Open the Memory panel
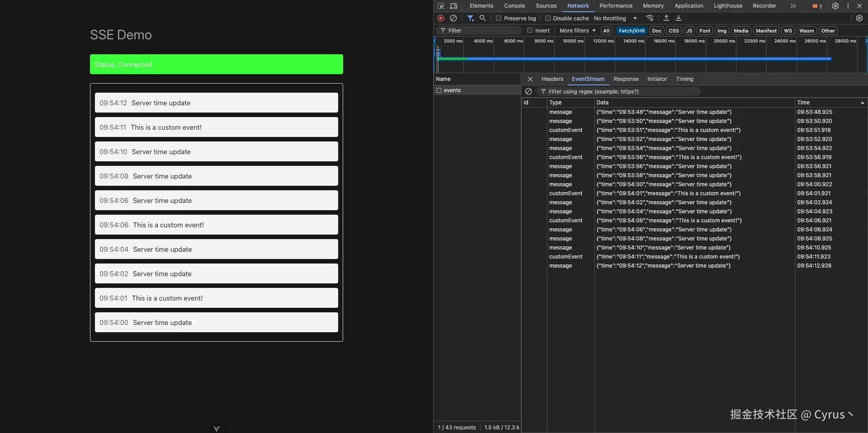The height and width of the screenshot is (433, 868). [x=653, y=6]
